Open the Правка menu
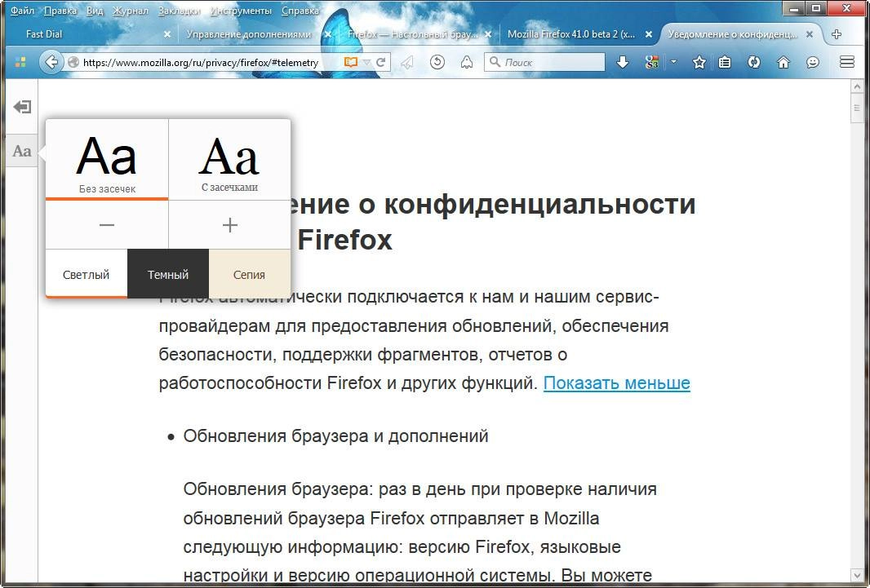The image size is (870, 588). click(x=60, y=11)
